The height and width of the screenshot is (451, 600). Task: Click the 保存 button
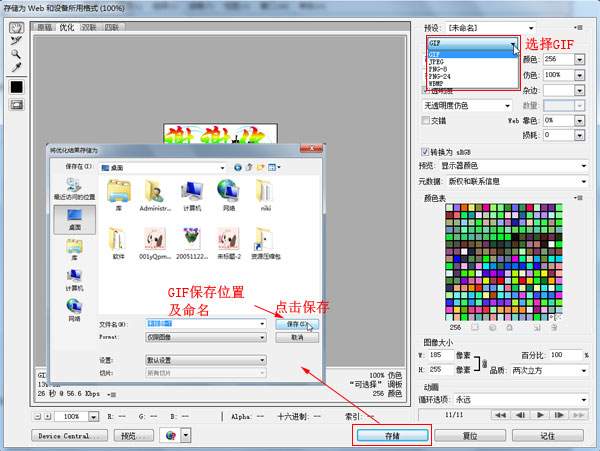297,324
